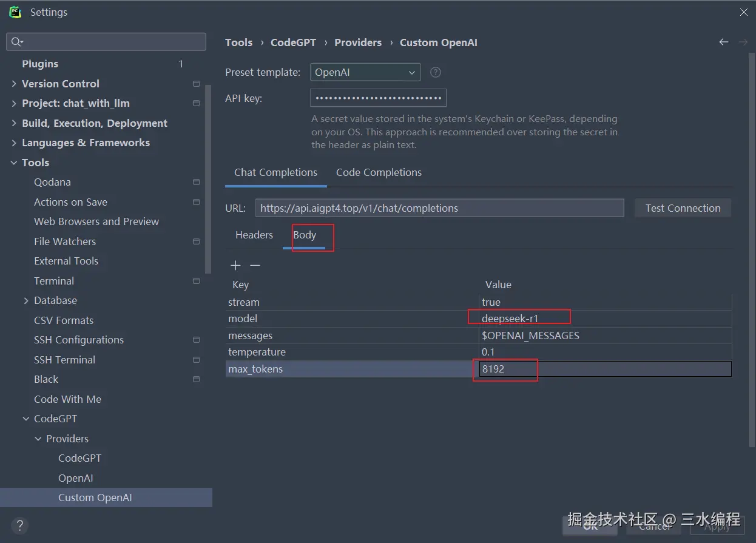This screenshot has height=543, width=756.
Task: Select the OpenAI provider item
Action: coord(75,478)
